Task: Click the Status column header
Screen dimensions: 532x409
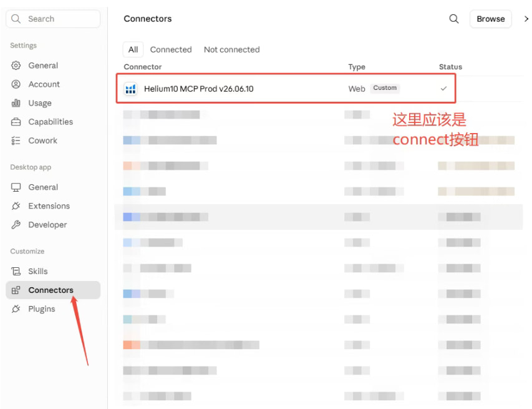Action: point(450,67)
